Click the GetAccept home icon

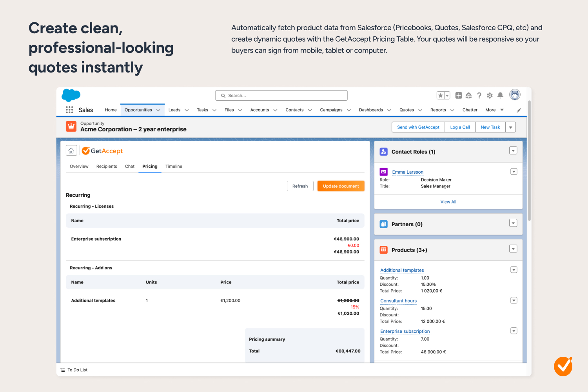71,151
